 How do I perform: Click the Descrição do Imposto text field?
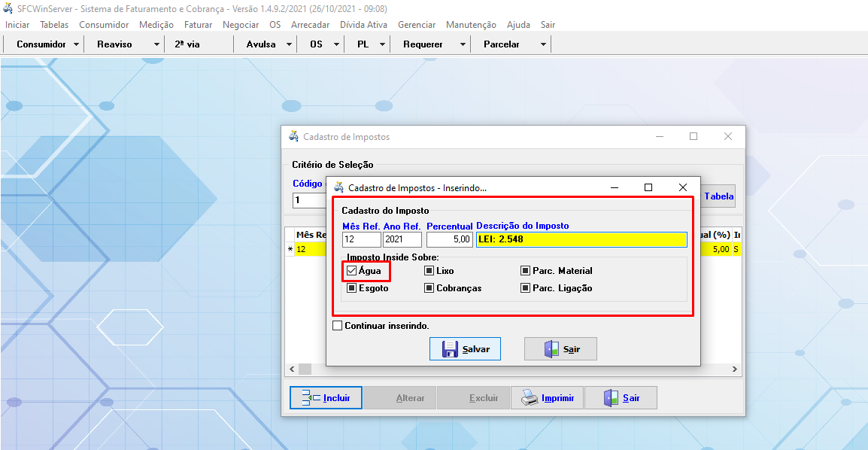(581, 239)
